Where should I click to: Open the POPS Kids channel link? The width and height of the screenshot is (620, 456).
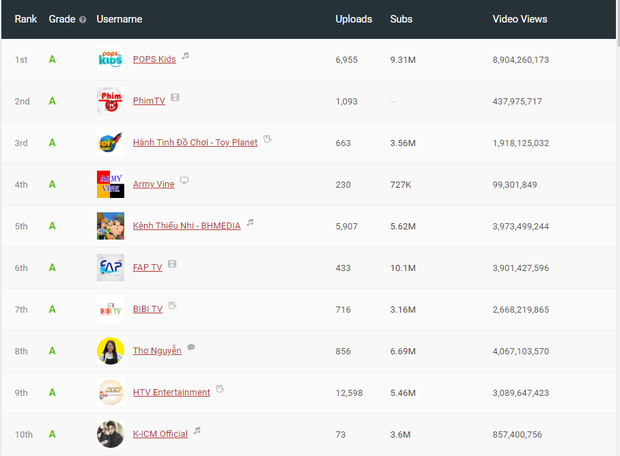point(154,59)
